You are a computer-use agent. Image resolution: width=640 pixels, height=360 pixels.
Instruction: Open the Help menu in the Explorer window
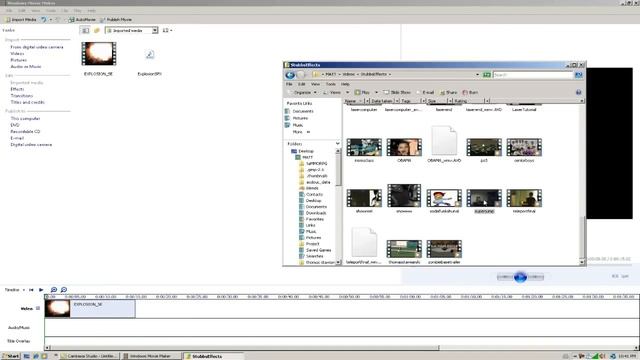coord(345,84)
